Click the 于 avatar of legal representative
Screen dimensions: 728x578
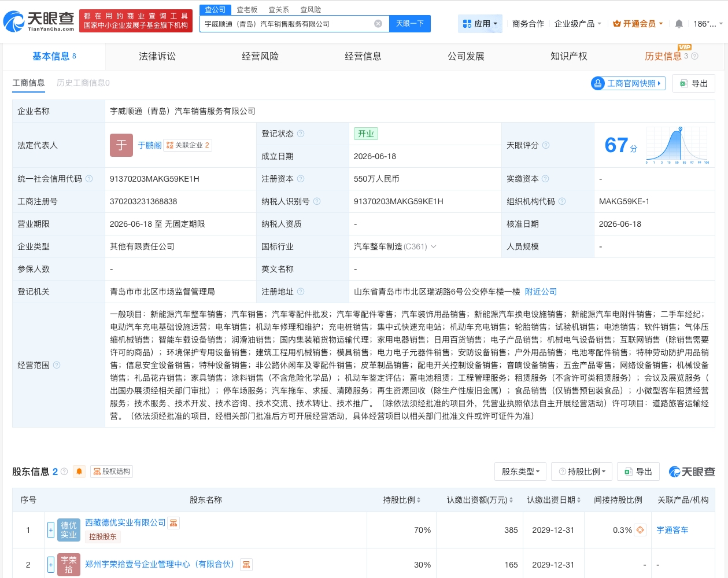(x=121, y=145)
